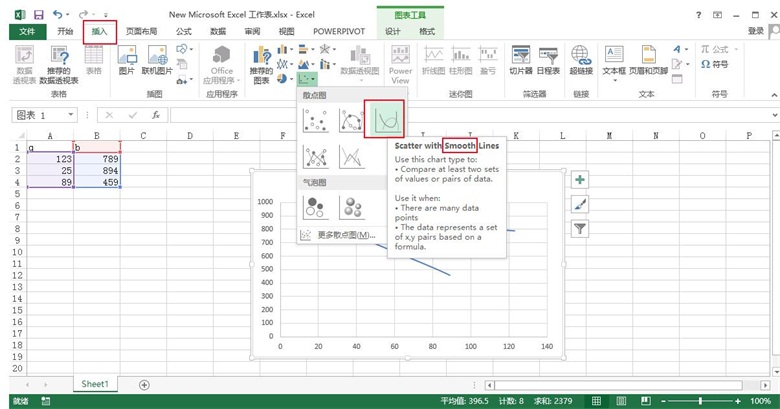
Task: Click the chart elements plus button
Action: click(x=580, y=180)
